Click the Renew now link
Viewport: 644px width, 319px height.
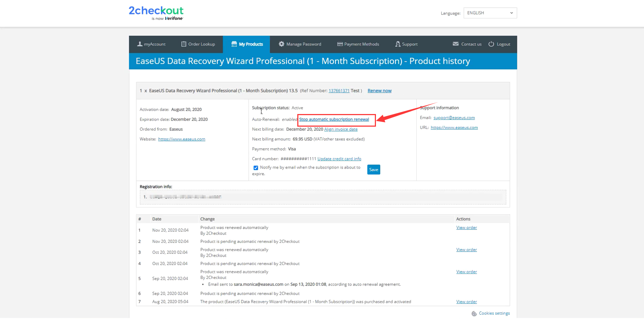point(379,91)
